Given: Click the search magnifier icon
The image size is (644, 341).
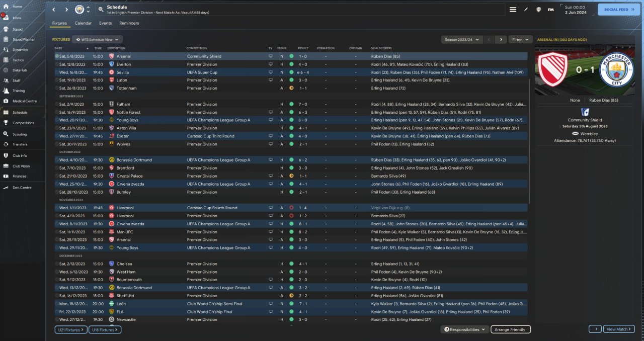Looking at the screenshot, I should [101, 10].
